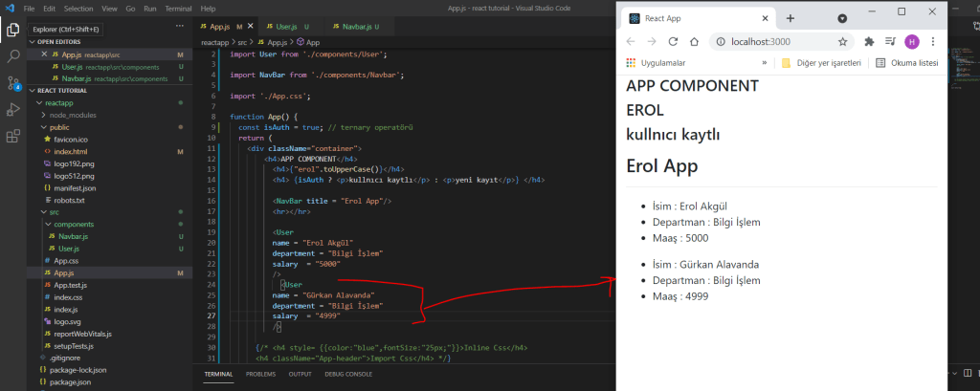Open index.html from the explorer tree
This screenshot has width=980, height=391.
coord(70,151)
